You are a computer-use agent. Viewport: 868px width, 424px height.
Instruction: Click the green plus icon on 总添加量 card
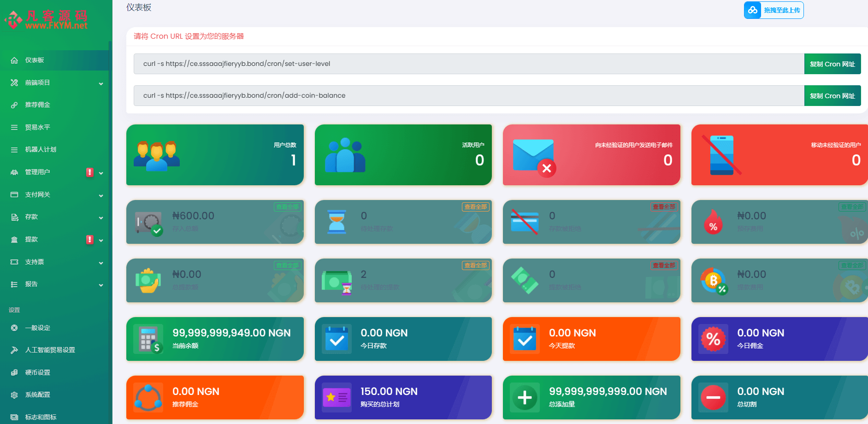[525, 397]
